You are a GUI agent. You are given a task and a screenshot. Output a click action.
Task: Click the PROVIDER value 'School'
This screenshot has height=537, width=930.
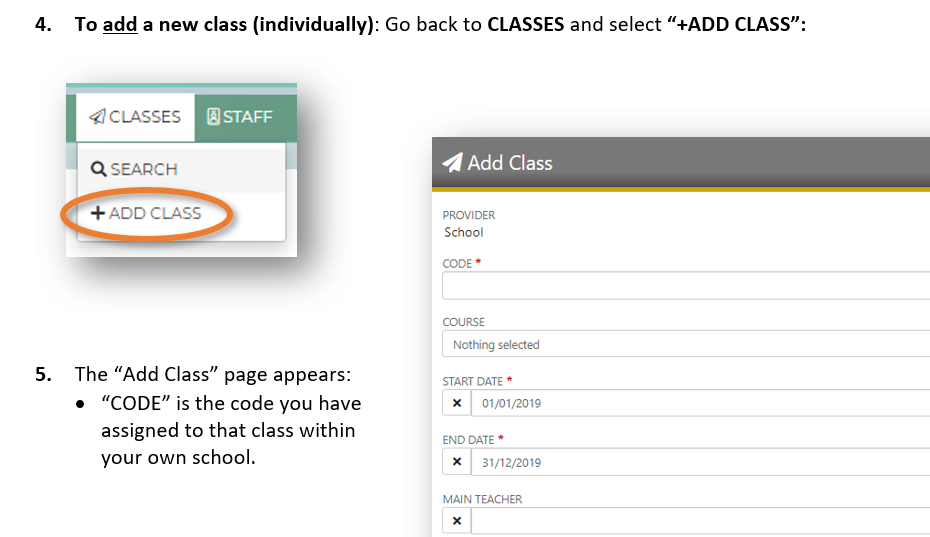463,232
